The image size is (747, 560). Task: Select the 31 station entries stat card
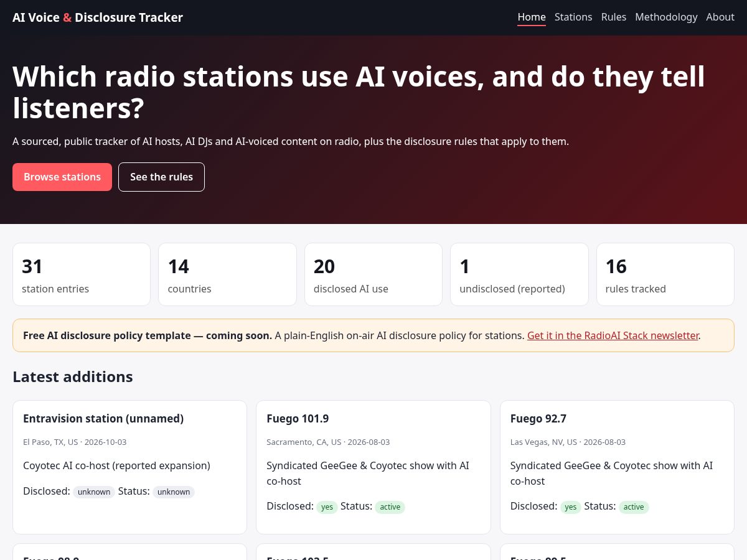point(82,274)
